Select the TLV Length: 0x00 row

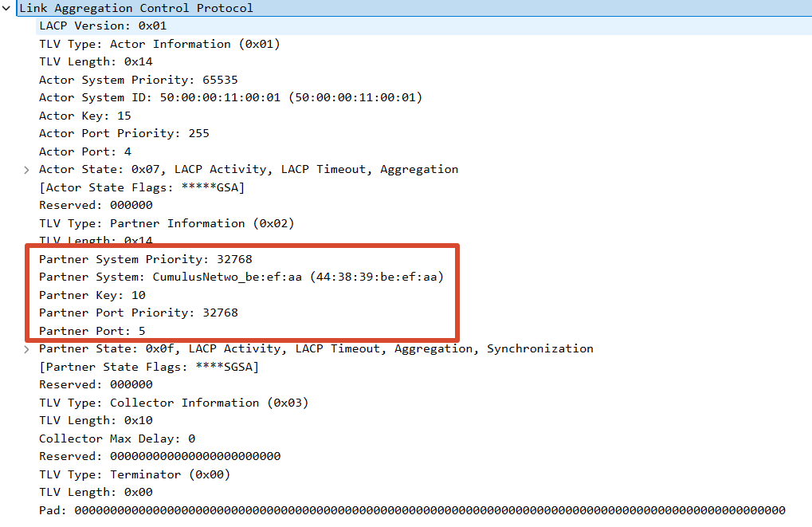coord(96,492)
